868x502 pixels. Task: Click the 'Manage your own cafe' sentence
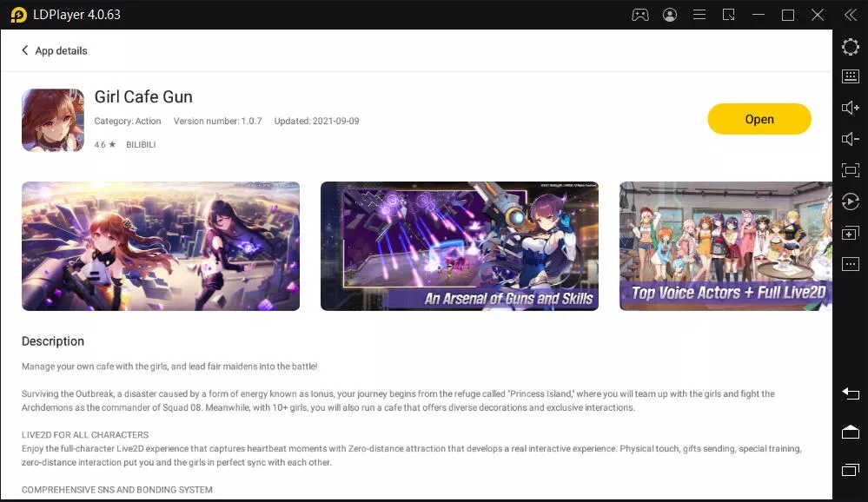click(169, 367)
